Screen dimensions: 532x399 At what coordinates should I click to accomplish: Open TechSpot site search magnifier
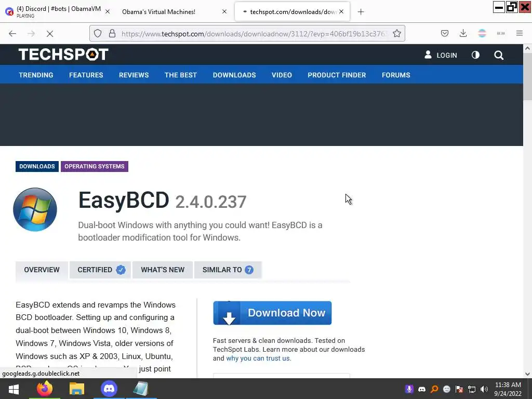click(499, 55)
